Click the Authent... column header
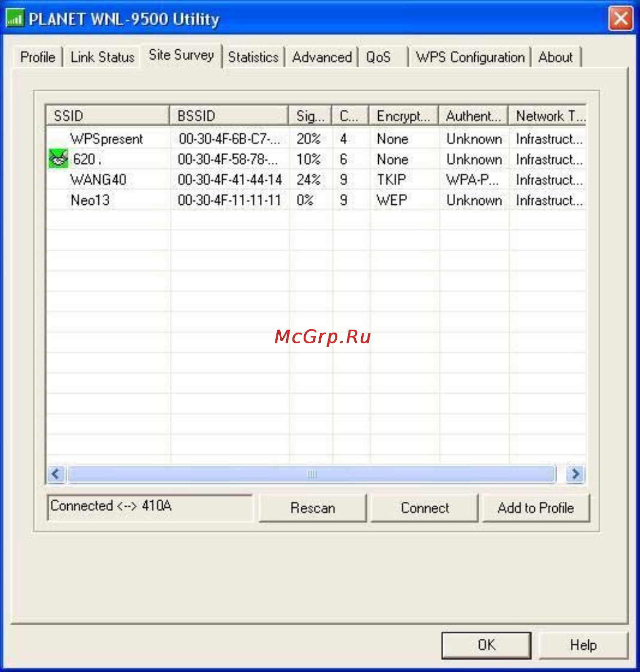640x672 pixels. [473, 116]
